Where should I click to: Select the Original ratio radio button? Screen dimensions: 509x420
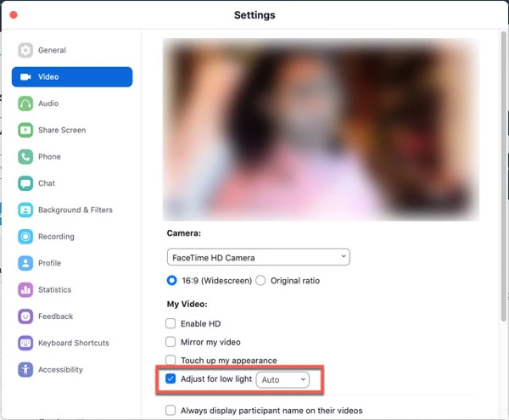coord(261,281)
